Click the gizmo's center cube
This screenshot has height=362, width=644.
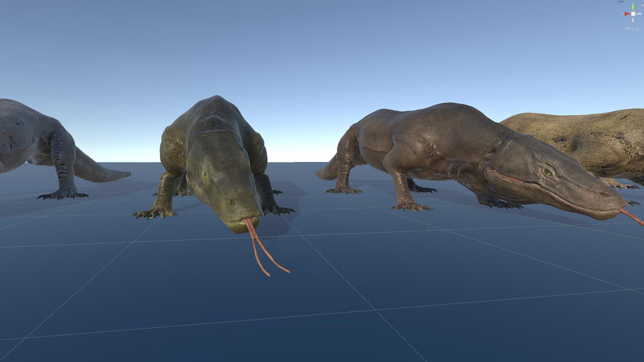click(633, 14)
